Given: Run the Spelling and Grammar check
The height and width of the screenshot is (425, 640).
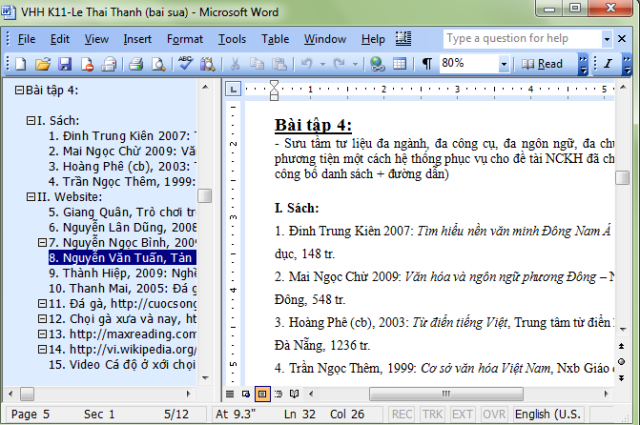Looking at the screenshot, I should (x=185, y=64).
